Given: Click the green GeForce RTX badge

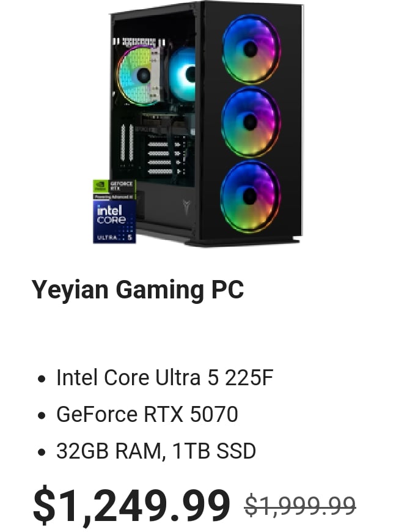Looking at the screenshot, I should [115, 187].
